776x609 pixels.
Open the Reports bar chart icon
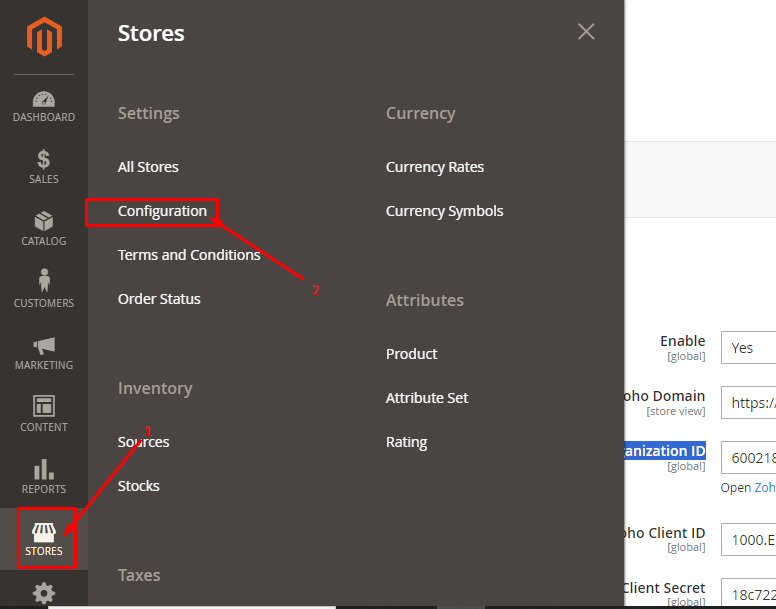[44, 470]
